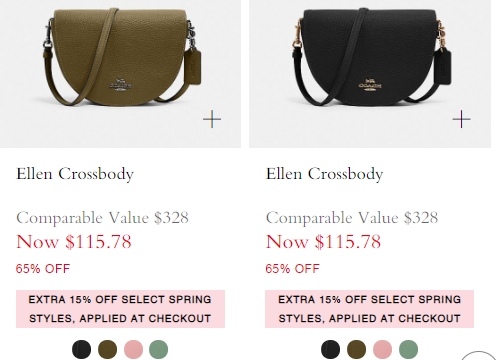Select olive swatch under right Ellen Crossbody

[356, 349]
